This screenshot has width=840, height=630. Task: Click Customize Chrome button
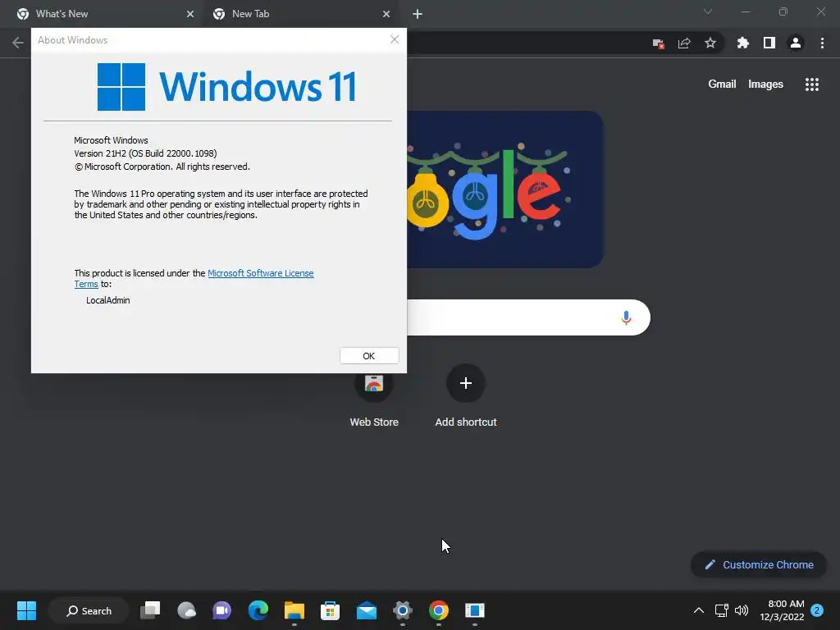tap(759, 564)
